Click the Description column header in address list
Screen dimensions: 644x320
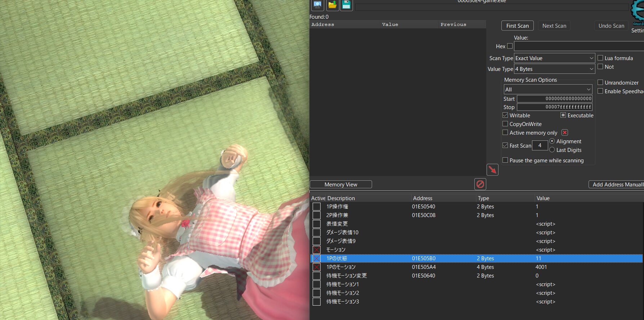367,198
